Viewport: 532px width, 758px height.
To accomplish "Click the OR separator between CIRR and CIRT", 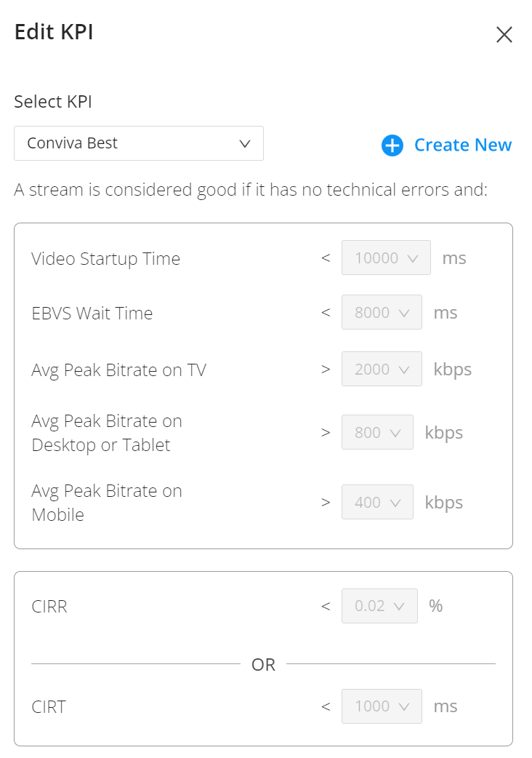I will tap(263, 665).
